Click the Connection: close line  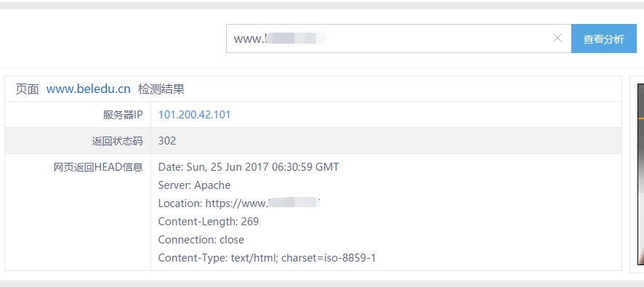[201, 240]
